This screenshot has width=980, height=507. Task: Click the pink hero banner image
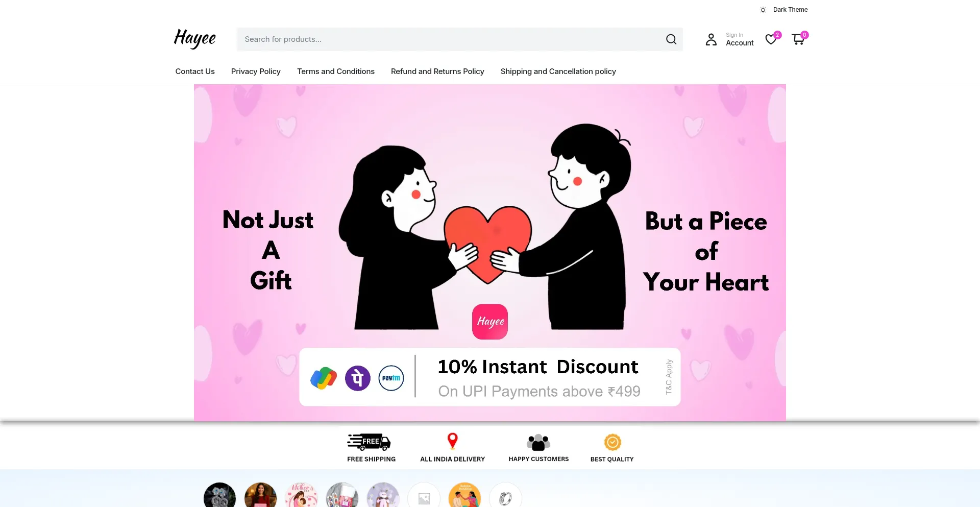pyautogui.click(x=490, y=252)
